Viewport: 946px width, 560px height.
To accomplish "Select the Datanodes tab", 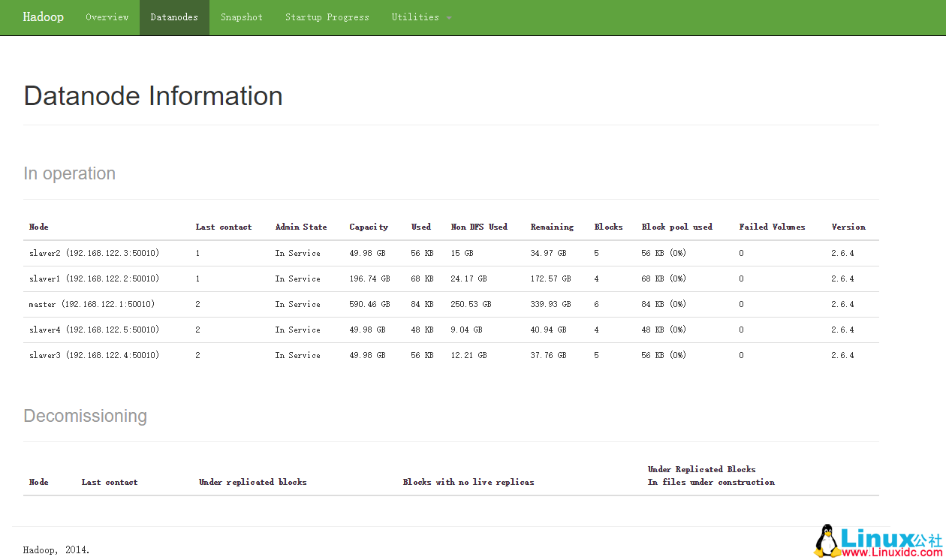I will 173,17.
